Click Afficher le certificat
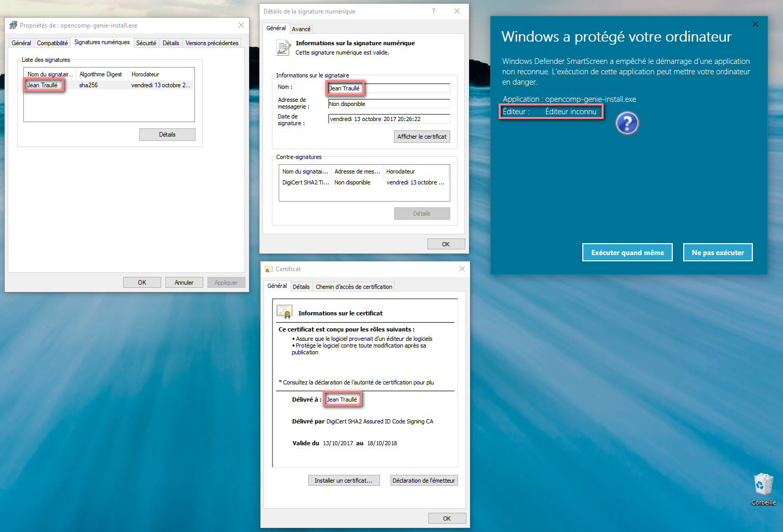Viewport: 783px width, 532px height. tap(422, 136)
